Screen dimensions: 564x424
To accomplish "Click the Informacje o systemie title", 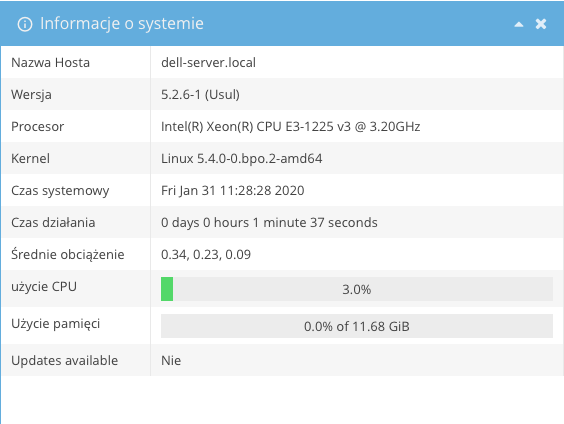I will point(122,24).
